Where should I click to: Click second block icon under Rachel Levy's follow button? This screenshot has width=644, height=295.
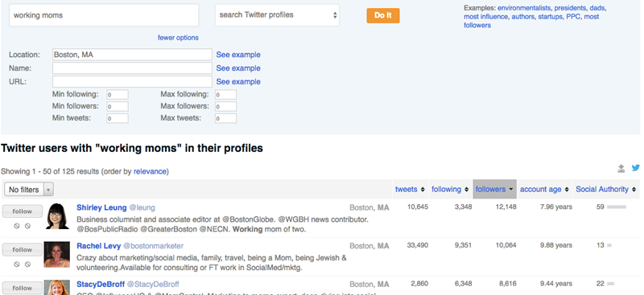coord(27,264)
